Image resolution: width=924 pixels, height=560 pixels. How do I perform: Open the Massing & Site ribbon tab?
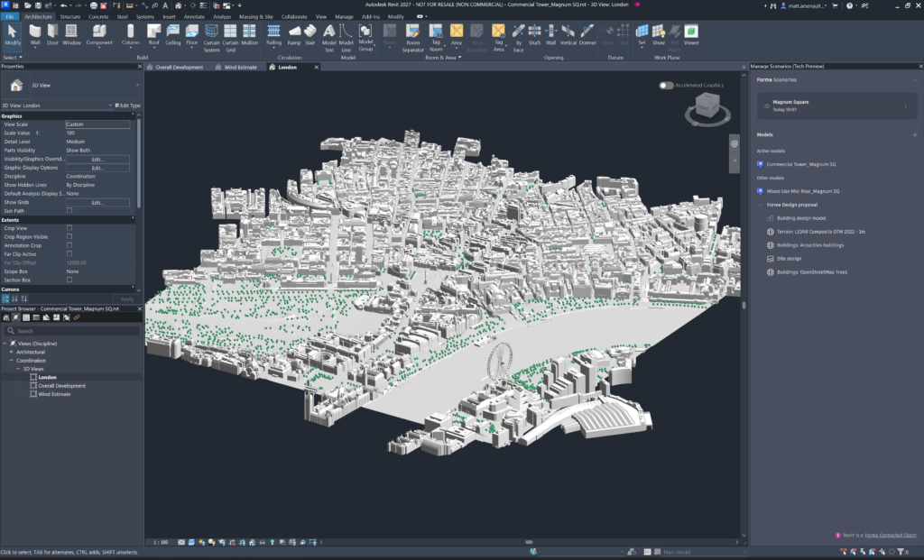[254, 16]
